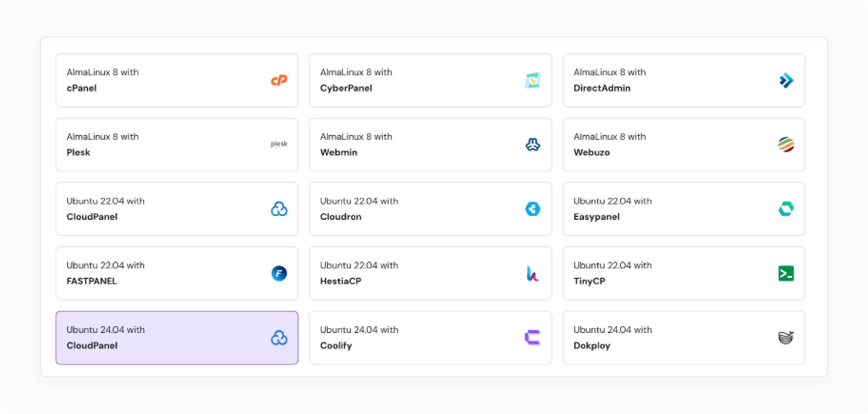Click the bold HestiaCP name text
This screenshot has height=414, width=868.
341,281
